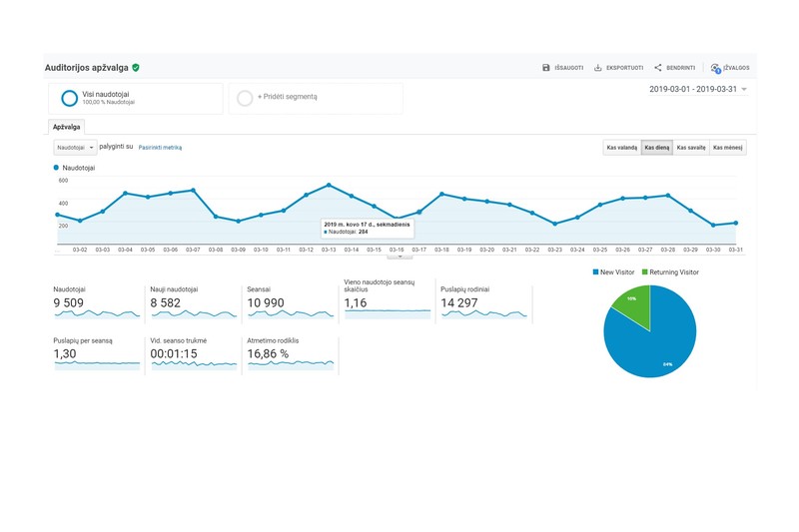Click the share icon beside Bendrinti
Image resolution: width=799 pixels, height=532 pixels.
pyautogui.click(x=658, y=68)
